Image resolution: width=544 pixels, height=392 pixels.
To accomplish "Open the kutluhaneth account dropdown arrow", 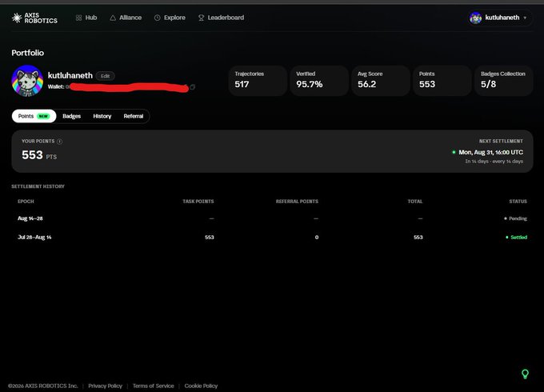I will pos(525,18).
